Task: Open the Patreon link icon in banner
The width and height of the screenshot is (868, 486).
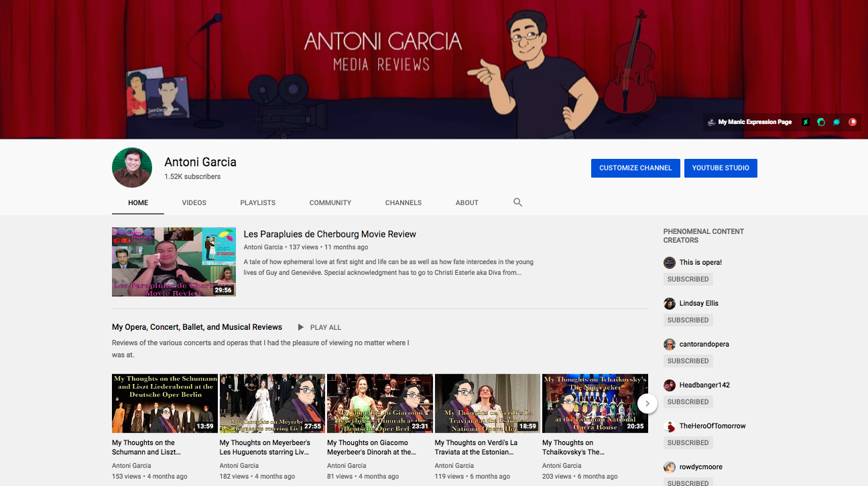Action: 853,122
